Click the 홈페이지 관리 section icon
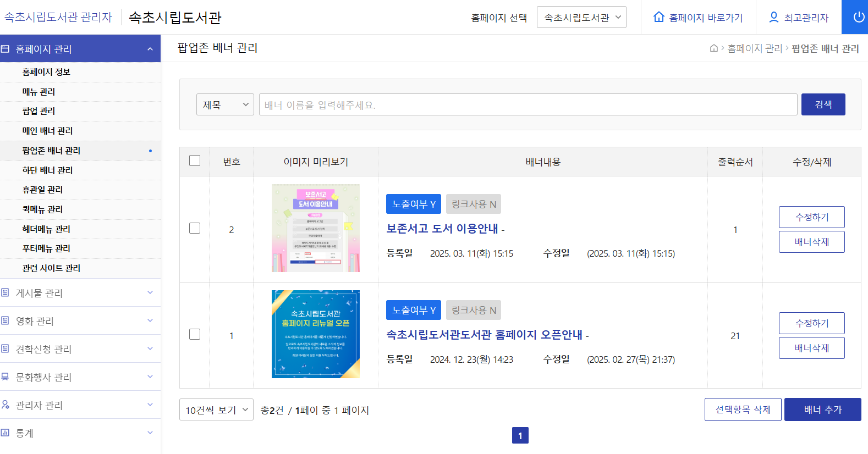This screenshot has height=454, width=868. tap(6, 49)
